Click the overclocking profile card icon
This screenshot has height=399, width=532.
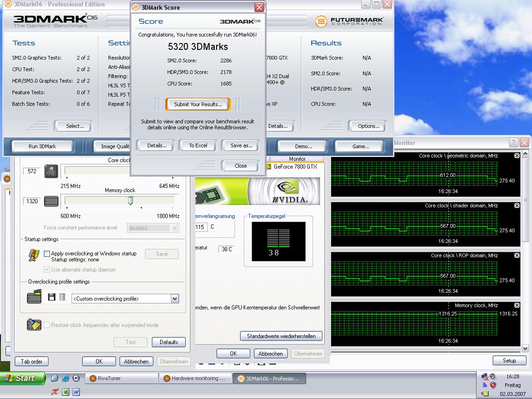coord(34,297)
